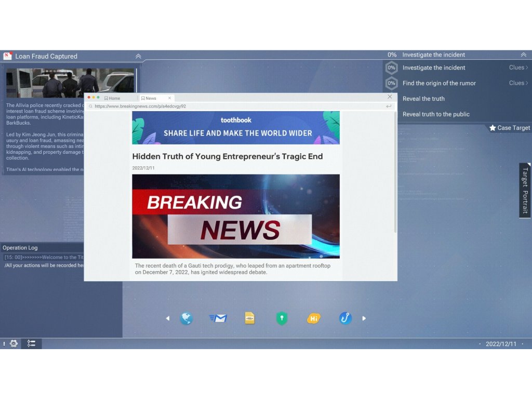Show previous dock apps with left arrow
This screenshot has height=399, width=532.
168,318
